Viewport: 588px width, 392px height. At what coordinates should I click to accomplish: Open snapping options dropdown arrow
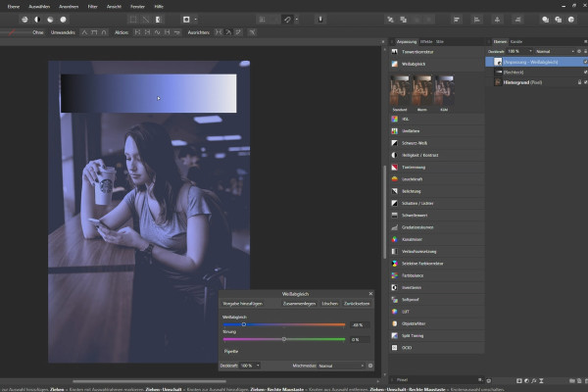pyautogui.click(x=297, y=20)
